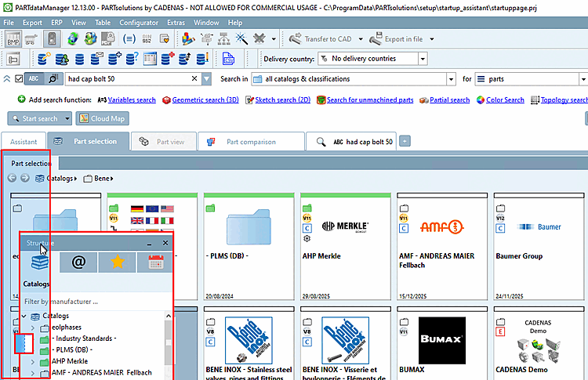Switch to the Assistant tab

(24, 142)
